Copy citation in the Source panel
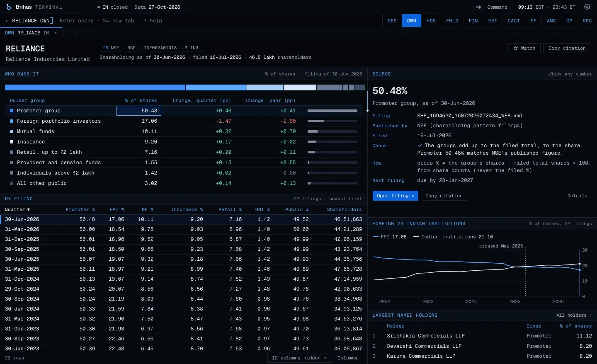 [x=444, y=196]
